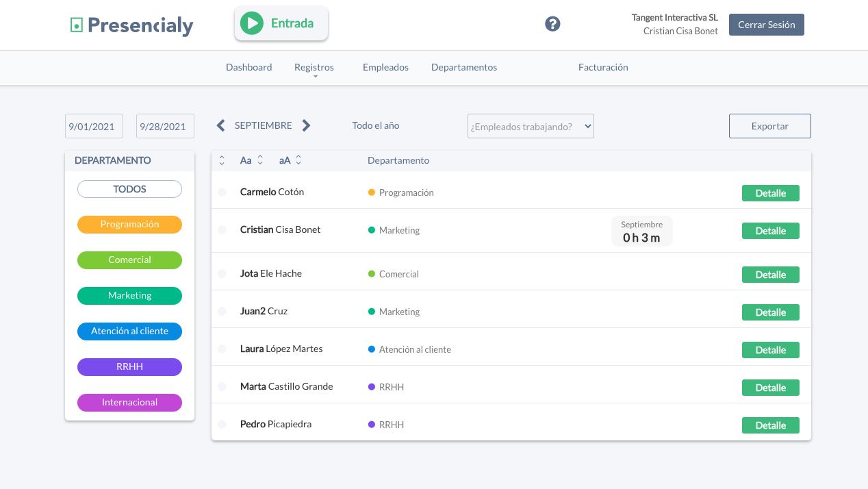Open Detalle for Cristian Cisa Bonet

[x=770, y=231]
